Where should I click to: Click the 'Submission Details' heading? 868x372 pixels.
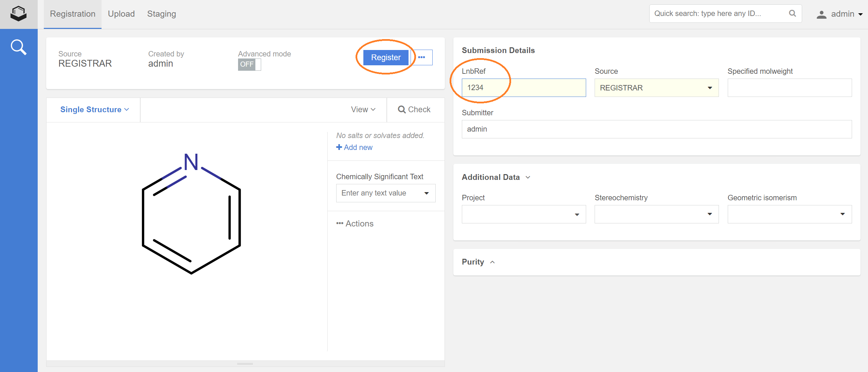tap(498, 50)
